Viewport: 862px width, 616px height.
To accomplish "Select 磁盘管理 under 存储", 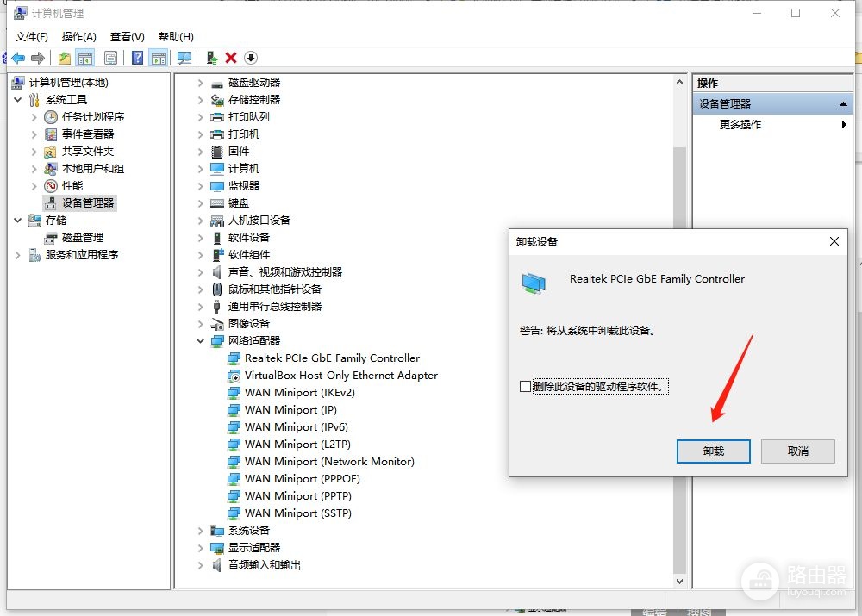I will point(83,238).
